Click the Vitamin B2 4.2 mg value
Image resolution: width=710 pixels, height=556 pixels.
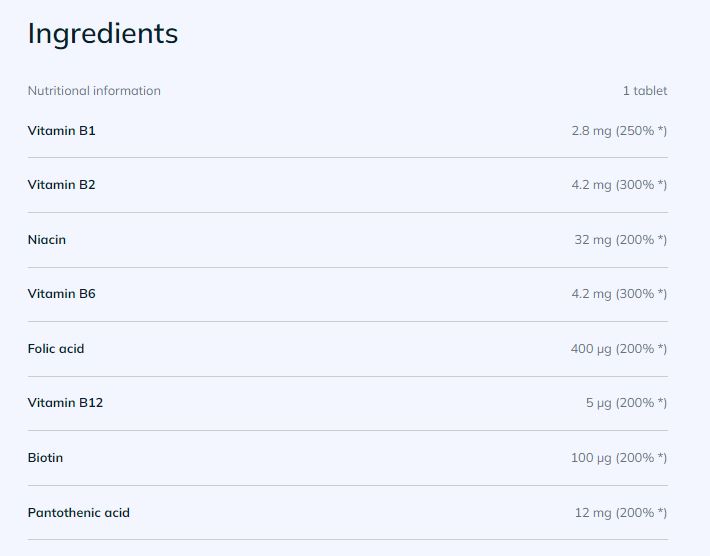(x=590, y=185)
